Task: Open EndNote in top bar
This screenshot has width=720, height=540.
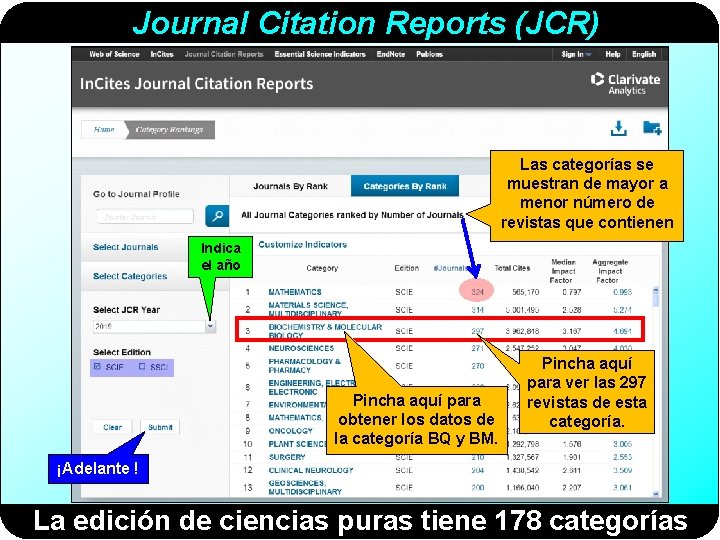Action: tap(391, 54)
